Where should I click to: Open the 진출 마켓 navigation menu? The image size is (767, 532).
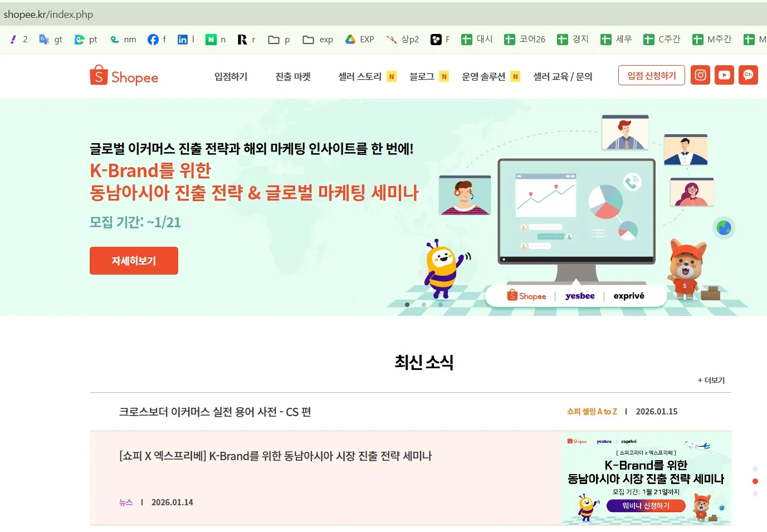[292, 76]
